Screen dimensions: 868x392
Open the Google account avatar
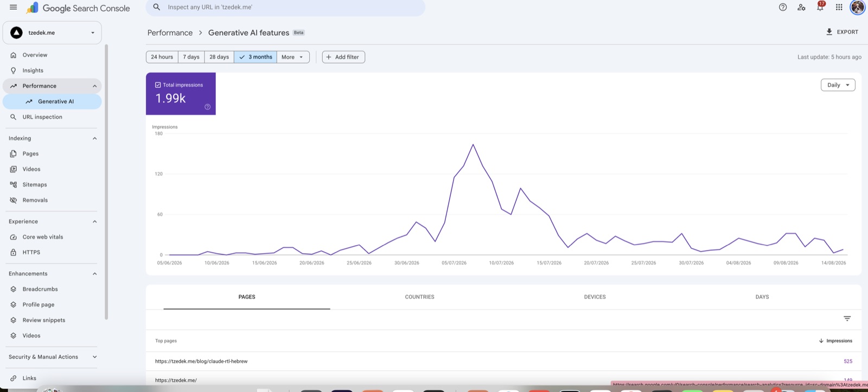pos(858,7)
